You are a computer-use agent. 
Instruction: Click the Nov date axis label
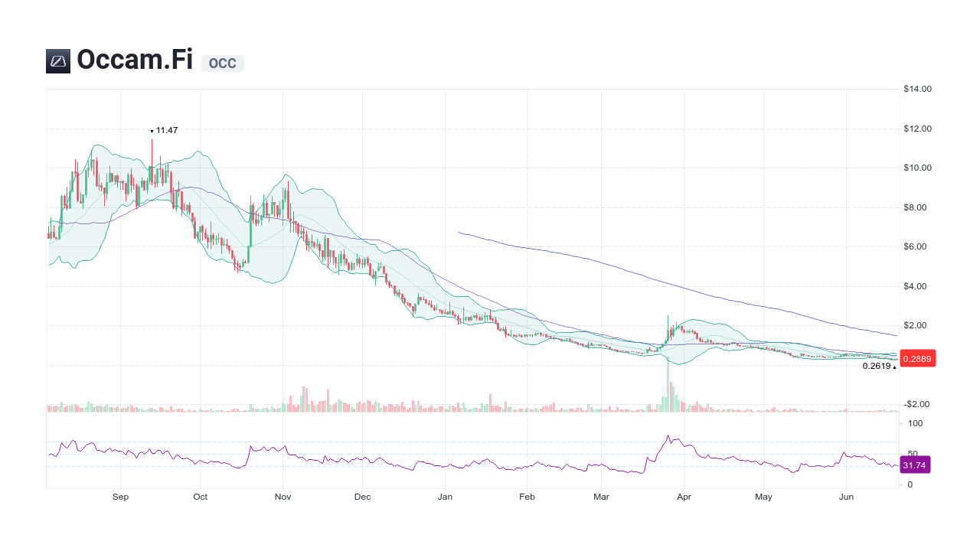click(x=283, y=497)
